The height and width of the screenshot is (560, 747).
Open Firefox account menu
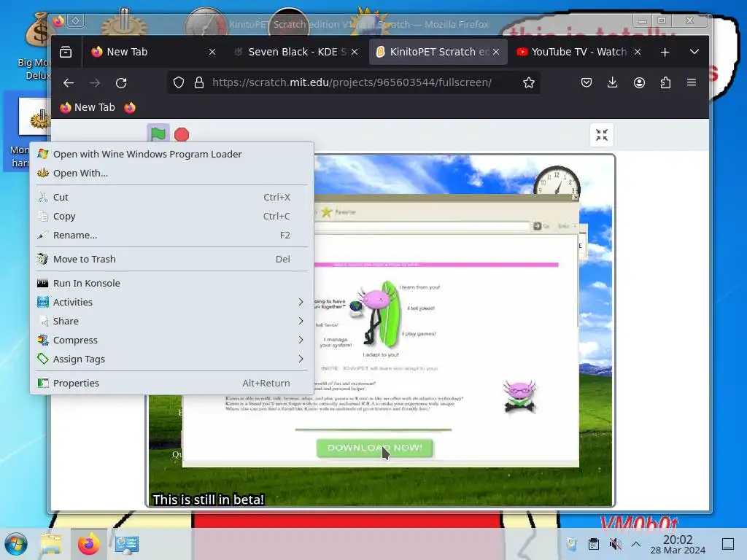[639, 82]
